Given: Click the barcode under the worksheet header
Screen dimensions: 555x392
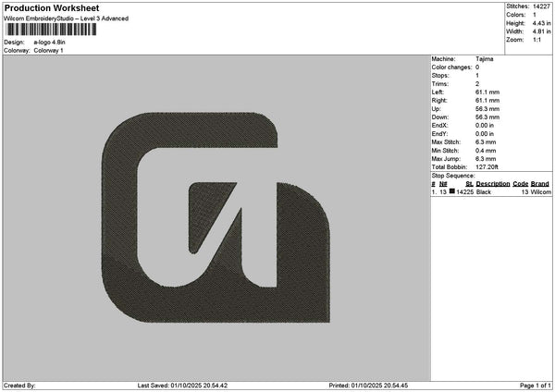Looking at the screenshot, I should pos(51,30).
